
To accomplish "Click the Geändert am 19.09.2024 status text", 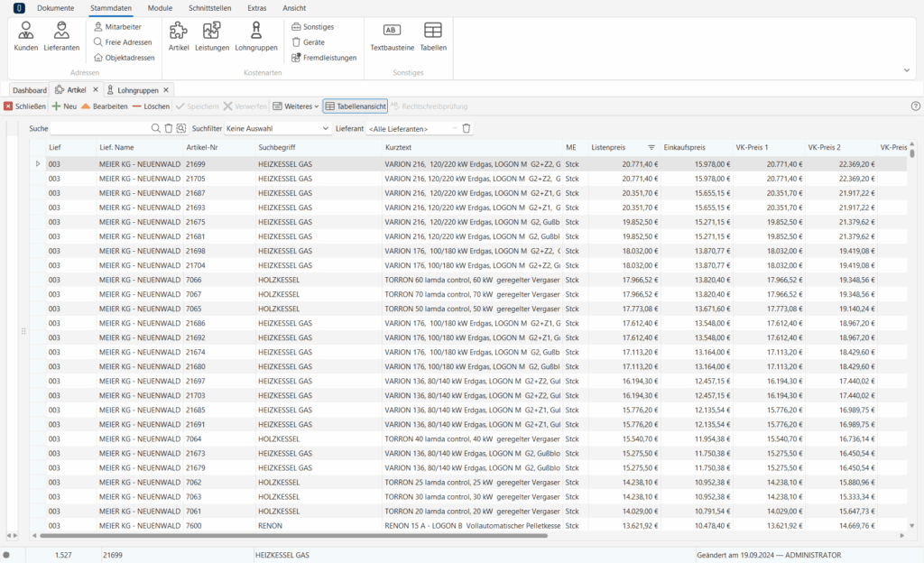I will [769, 555].
